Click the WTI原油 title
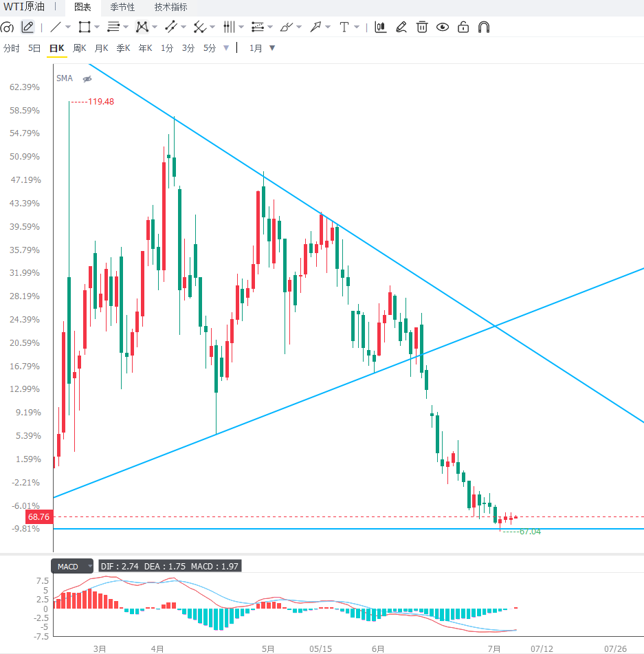Viewport: 644px width, 654px height. point(24,7)
